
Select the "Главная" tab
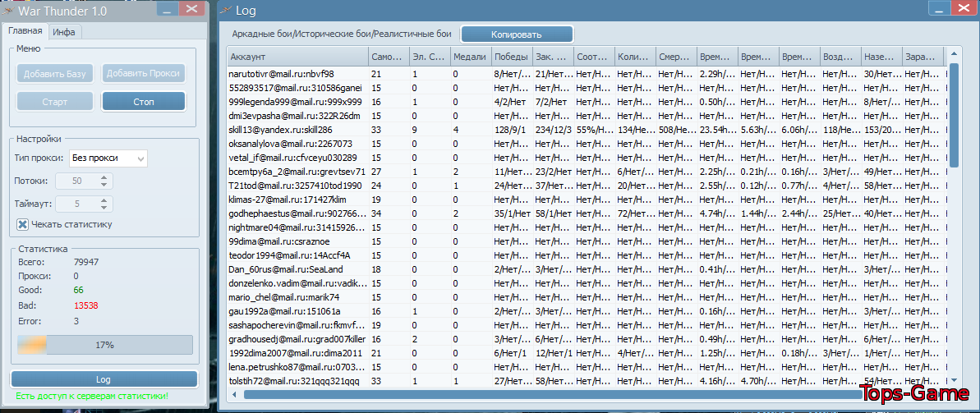25,31
